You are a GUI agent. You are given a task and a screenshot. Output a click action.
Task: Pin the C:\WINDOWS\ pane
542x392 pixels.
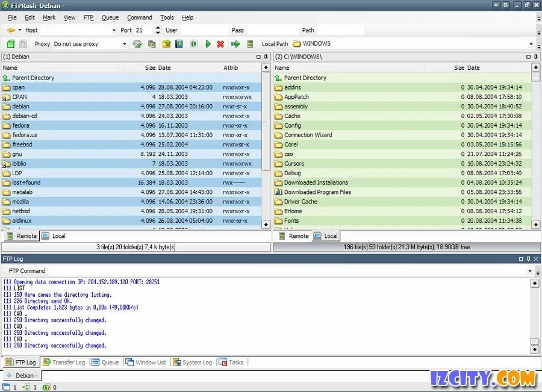(x=536, y=57)
